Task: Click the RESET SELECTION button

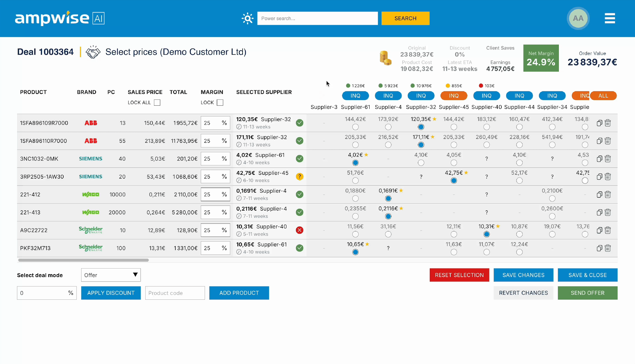Action: 459,275
